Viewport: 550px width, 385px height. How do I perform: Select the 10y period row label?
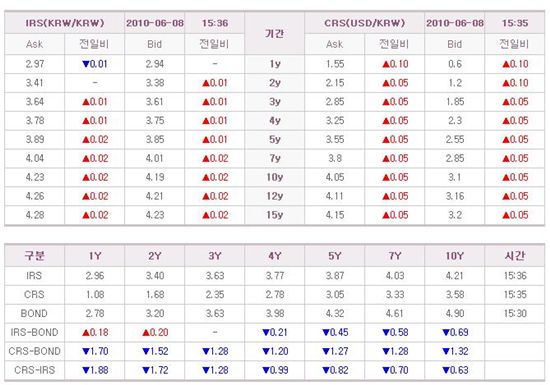coord(275,177)
